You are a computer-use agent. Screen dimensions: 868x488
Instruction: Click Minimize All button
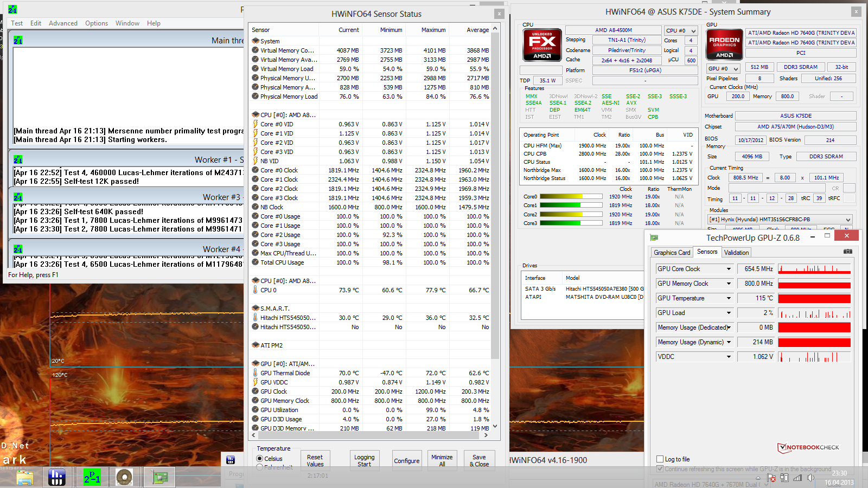pyautogui.click(x=442, y=460)
